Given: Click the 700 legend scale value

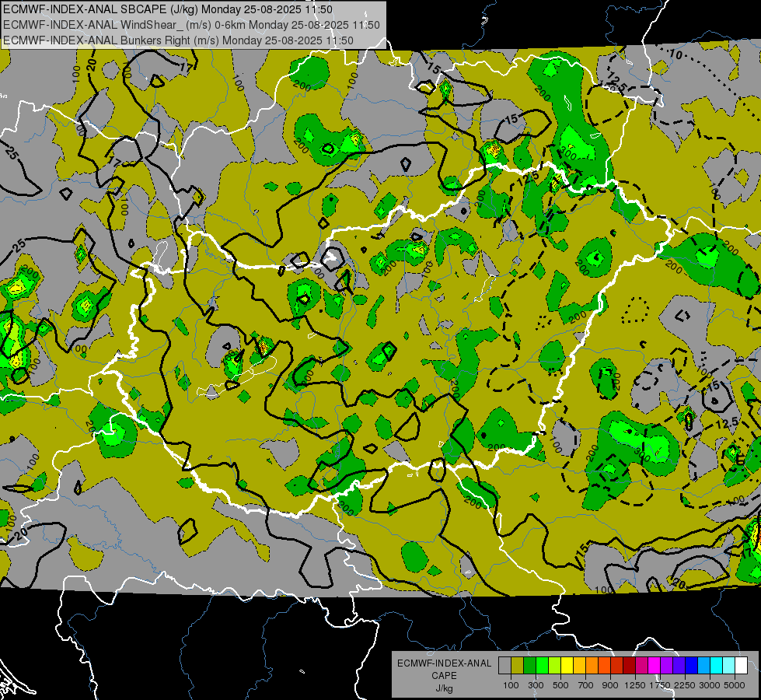Looking at the screenshot, I should [586, 685].
